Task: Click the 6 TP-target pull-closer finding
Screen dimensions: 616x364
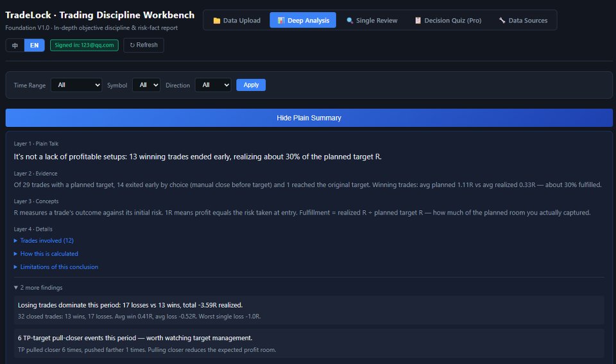Action: coord(135,338)
